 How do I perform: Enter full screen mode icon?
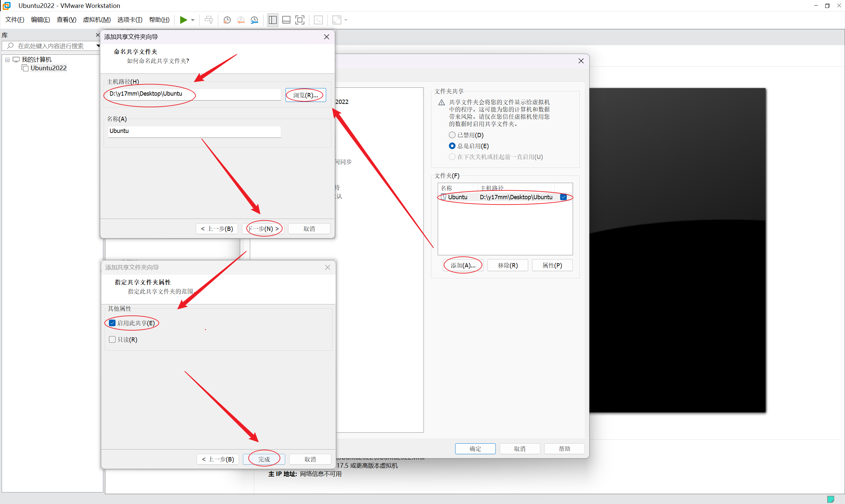pyautogui.click(x=300, y=20)
